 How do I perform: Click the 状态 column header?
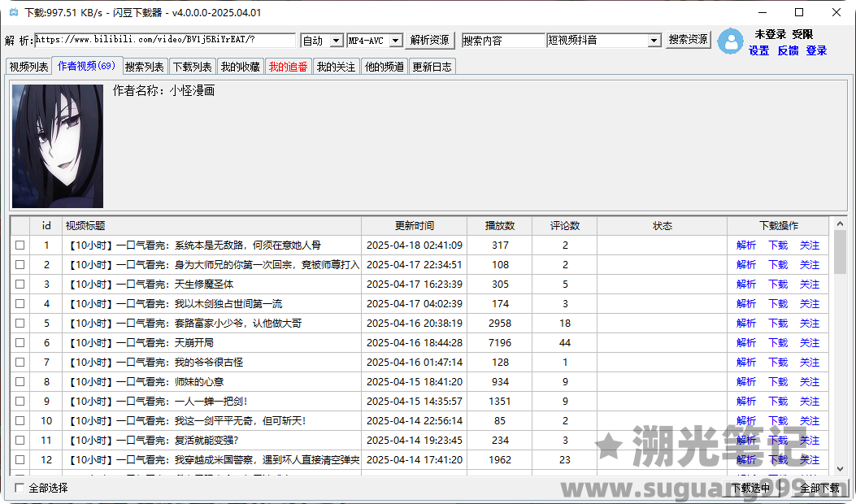[x=663, y=225]
